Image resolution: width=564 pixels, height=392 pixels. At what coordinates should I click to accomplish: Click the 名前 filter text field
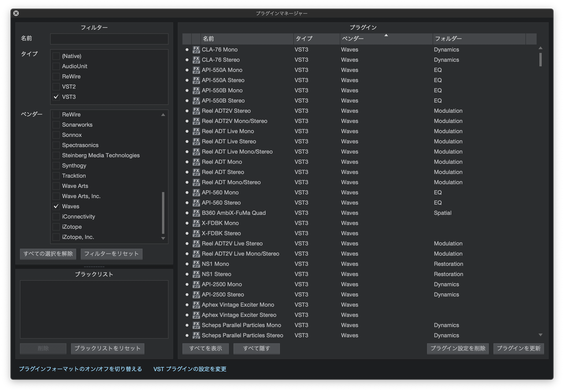109,39
